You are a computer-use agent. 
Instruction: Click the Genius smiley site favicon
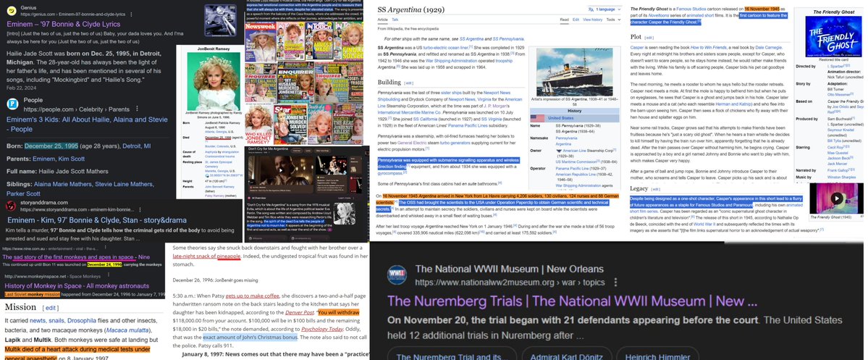click(11, 11)
